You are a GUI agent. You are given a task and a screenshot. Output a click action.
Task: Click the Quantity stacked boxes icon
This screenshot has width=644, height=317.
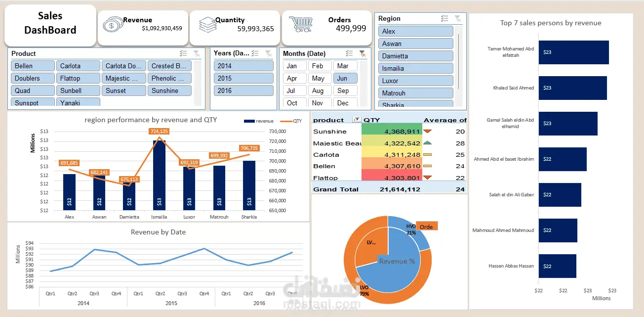click(208, 24)
